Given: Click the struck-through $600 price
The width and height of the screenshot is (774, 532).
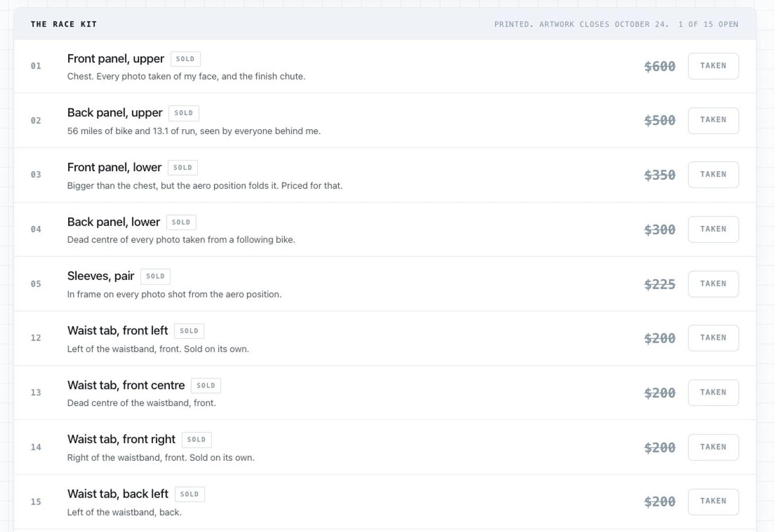Looking at the screenshot, I should click(660, 66).
